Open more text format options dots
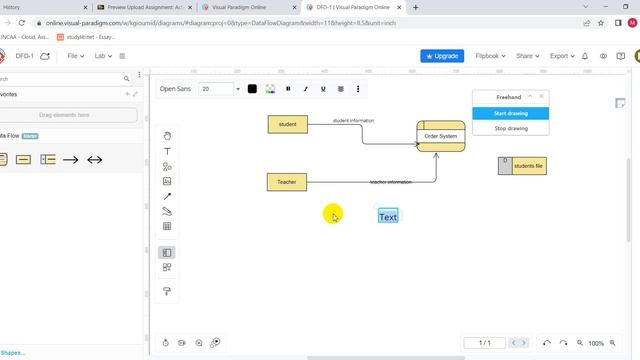The height and width of the screenshot is (360, 640). point(358,89)
